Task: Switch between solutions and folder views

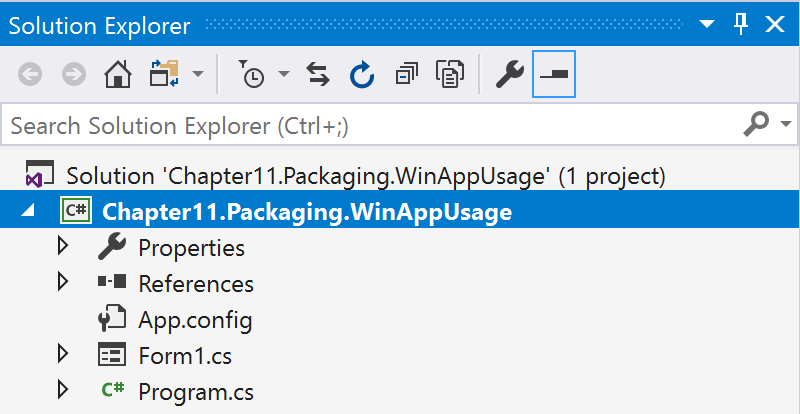Action: tap(164, 75)
